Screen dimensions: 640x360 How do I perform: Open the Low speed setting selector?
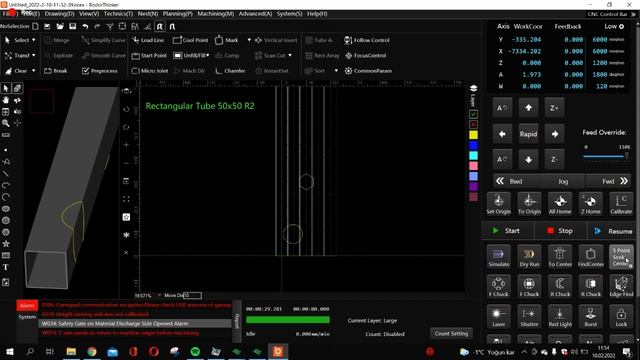[614, 26]
